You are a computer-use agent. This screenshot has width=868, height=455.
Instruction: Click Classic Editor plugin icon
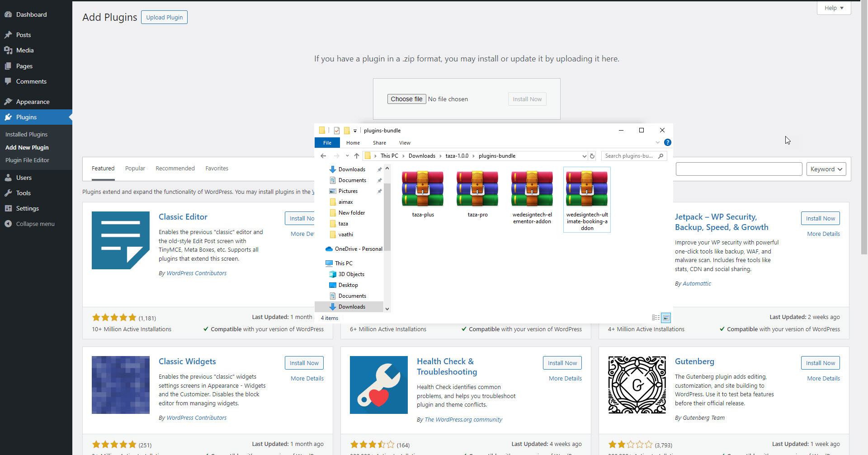coord(121,240)
